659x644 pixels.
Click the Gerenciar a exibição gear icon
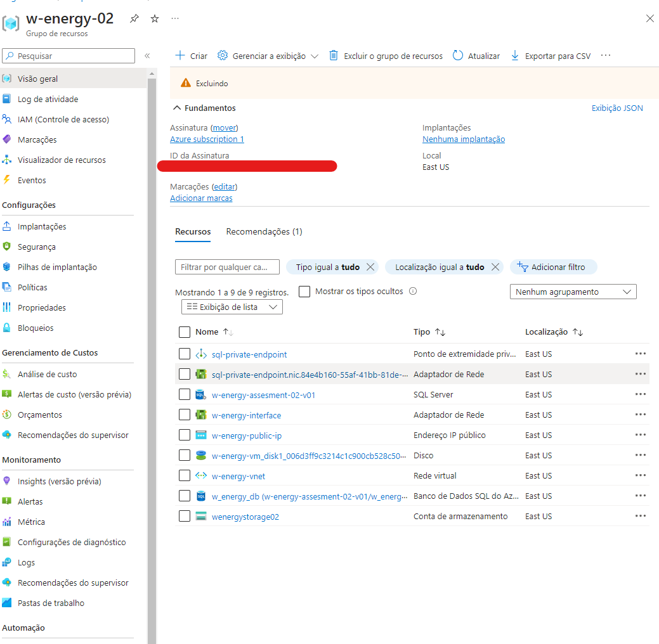click(223, 55)
